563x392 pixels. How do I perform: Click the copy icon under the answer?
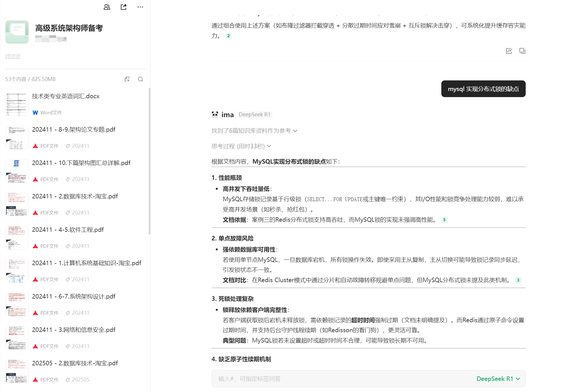[x=522, y=51]
